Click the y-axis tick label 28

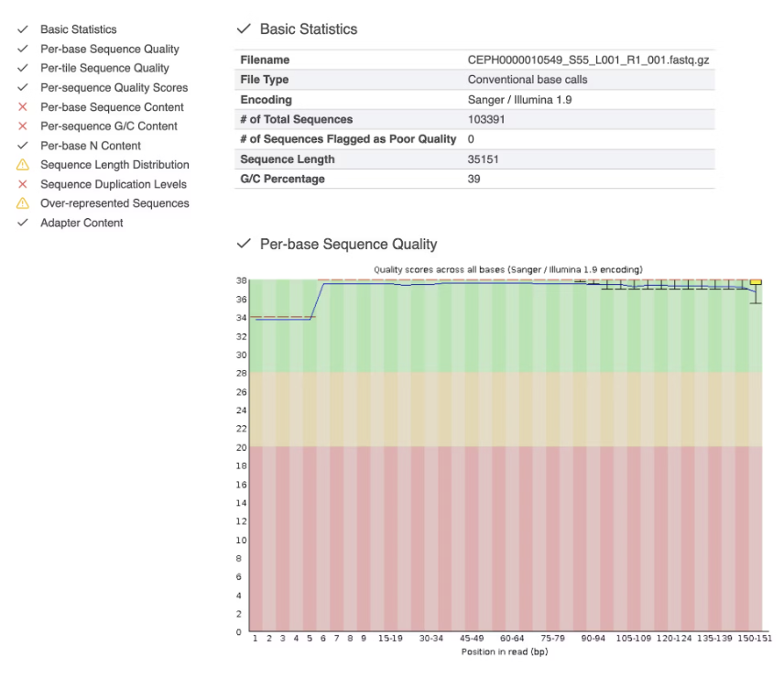click(242, 373)
